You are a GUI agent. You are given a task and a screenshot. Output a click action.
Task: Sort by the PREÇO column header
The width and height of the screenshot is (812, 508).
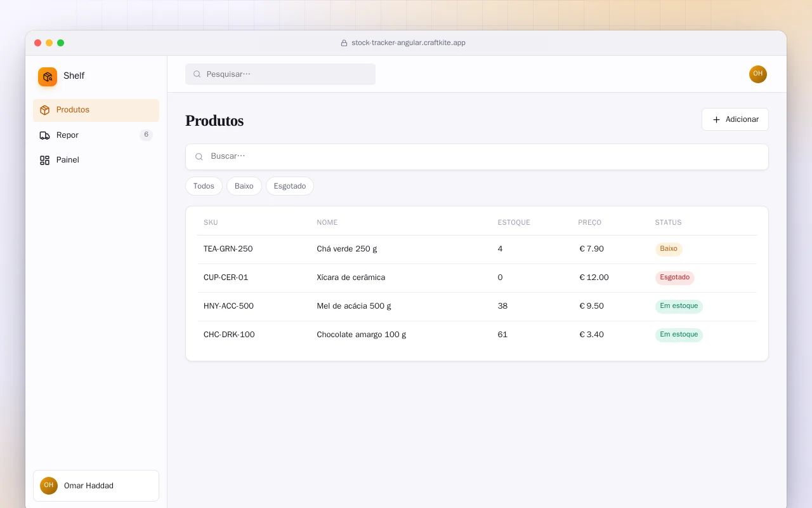coord(590,223)
